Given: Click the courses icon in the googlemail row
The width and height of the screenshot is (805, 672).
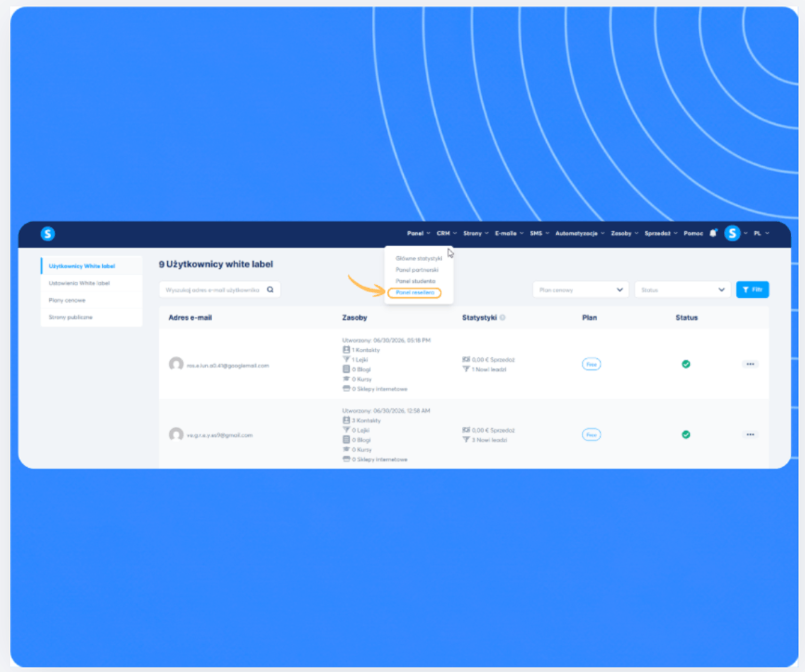Looking at the screenshot, I should (x=346, y=379).
